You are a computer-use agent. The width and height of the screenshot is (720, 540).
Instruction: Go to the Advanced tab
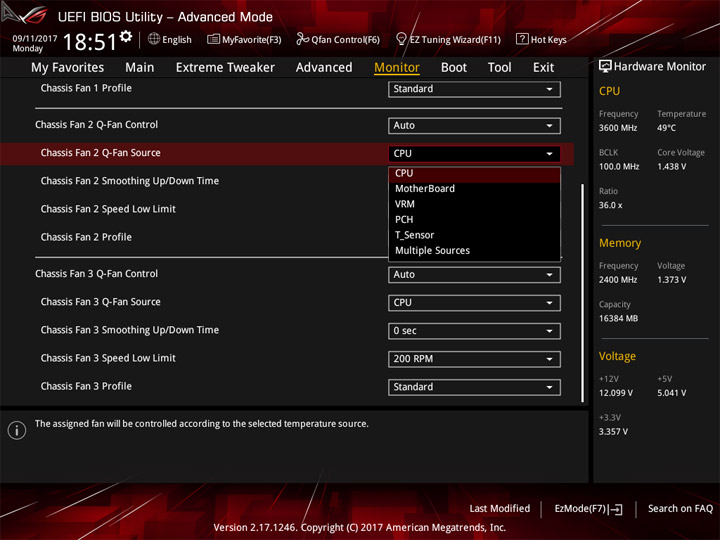coord(324,68)
